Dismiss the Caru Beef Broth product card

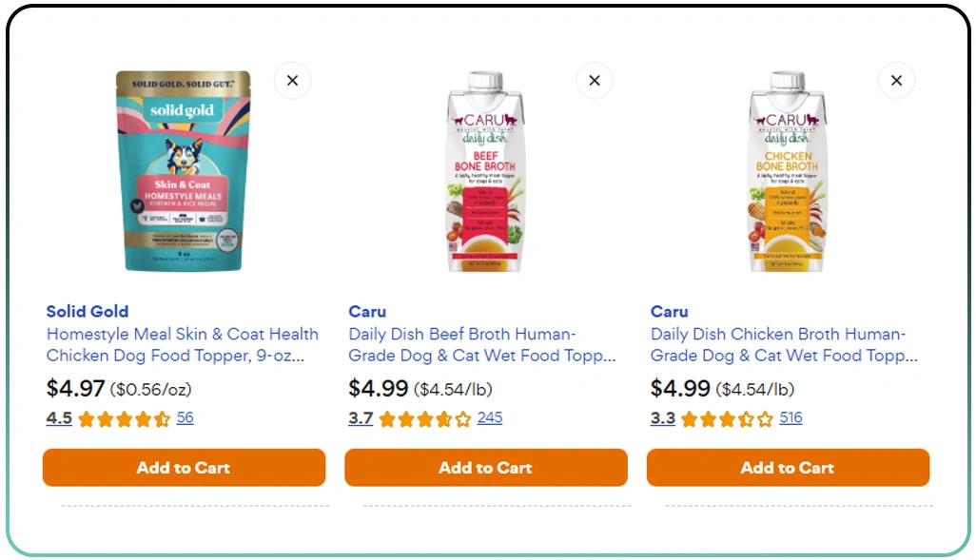[595, 81]
